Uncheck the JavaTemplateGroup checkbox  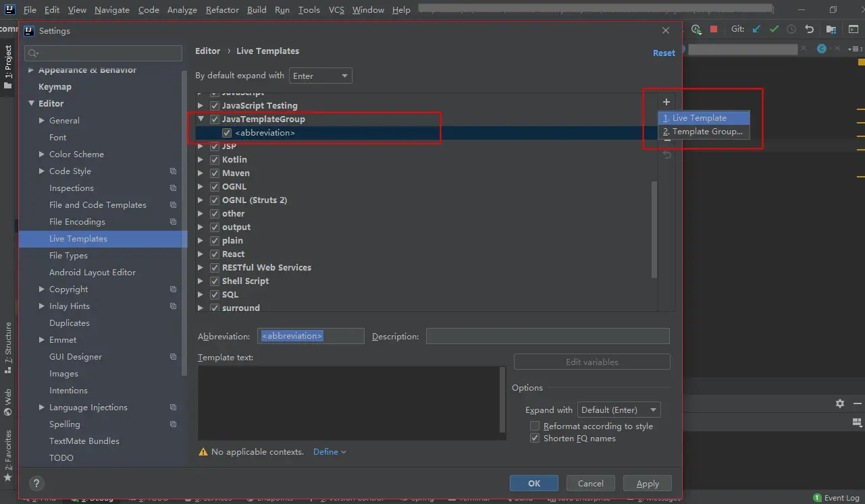[x=214, y=119]
